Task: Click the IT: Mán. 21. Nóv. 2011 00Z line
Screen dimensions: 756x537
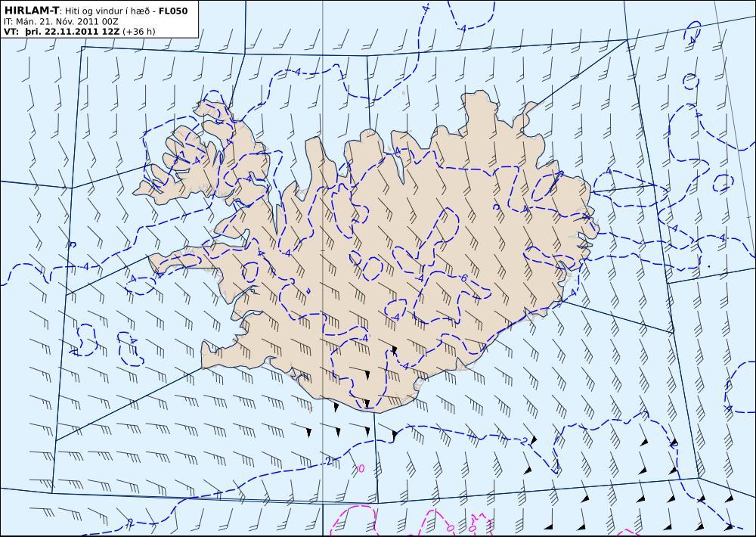Action: pos(60,21)
